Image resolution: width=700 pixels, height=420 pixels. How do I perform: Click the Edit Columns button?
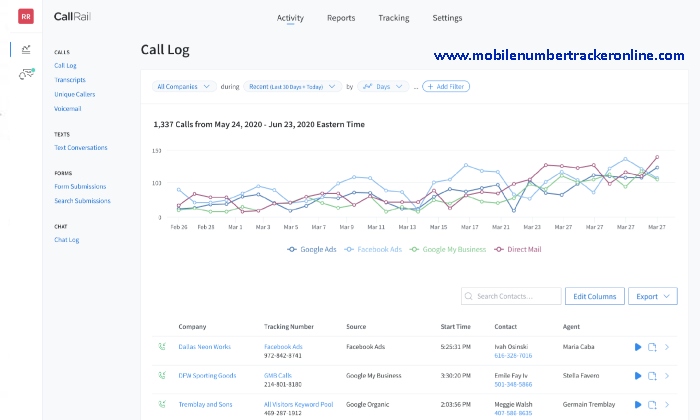[x=594, y=296]
